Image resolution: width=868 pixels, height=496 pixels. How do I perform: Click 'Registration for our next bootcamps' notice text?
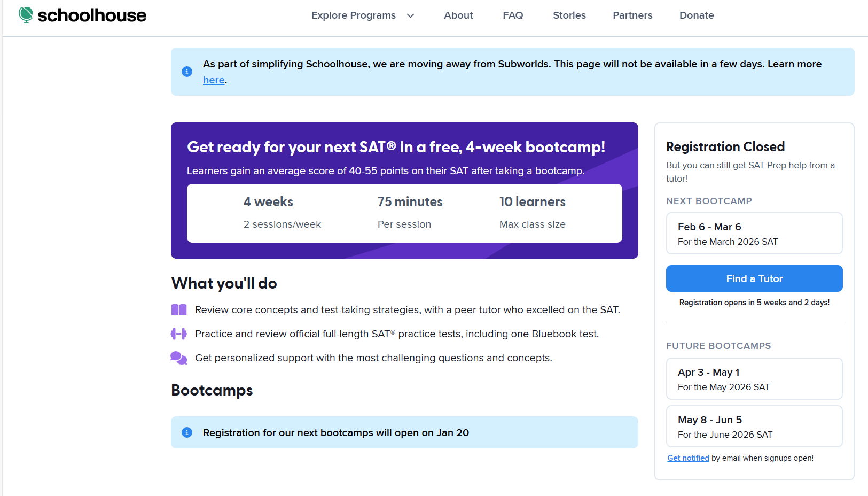pos(336,433)
